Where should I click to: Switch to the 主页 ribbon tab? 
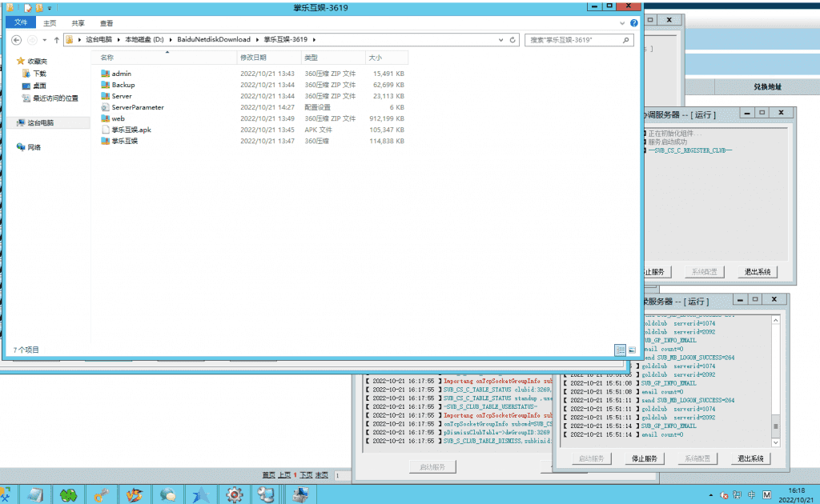(x=50, y=23)
